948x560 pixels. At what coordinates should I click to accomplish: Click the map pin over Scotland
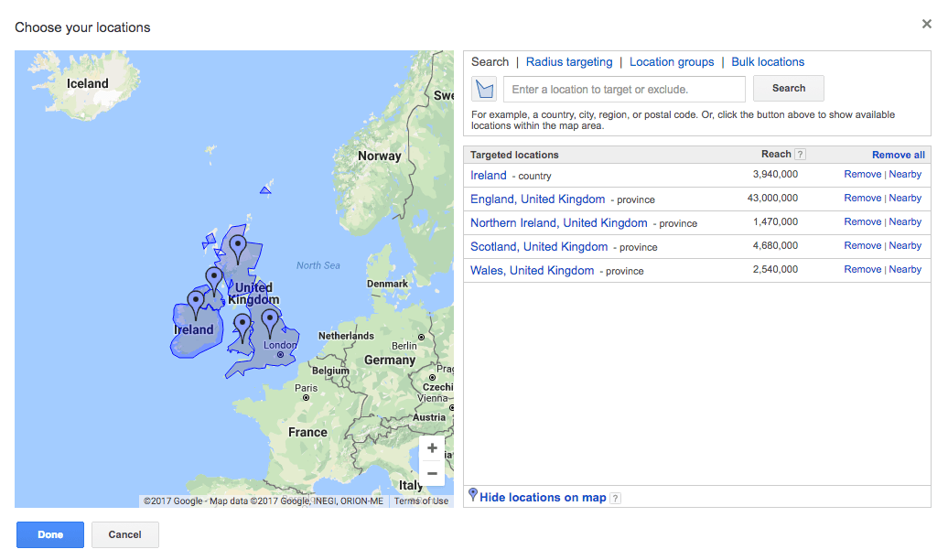(x=238, y=246)
